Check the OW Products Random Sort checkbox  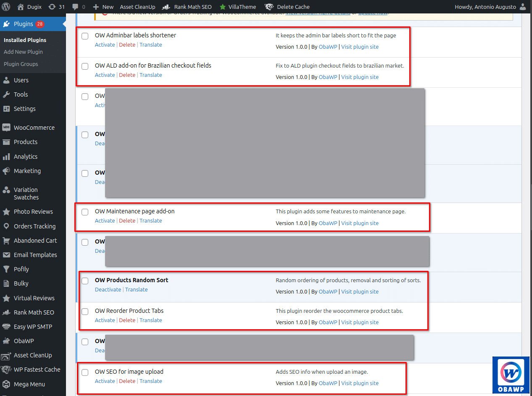point(85,281)
